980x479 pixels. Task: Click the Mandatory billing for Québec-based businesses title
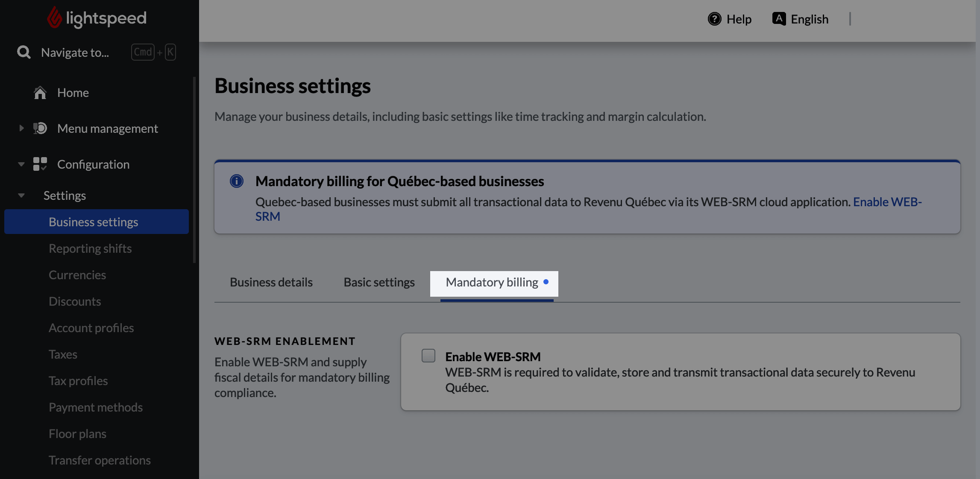tap(399, 181)
